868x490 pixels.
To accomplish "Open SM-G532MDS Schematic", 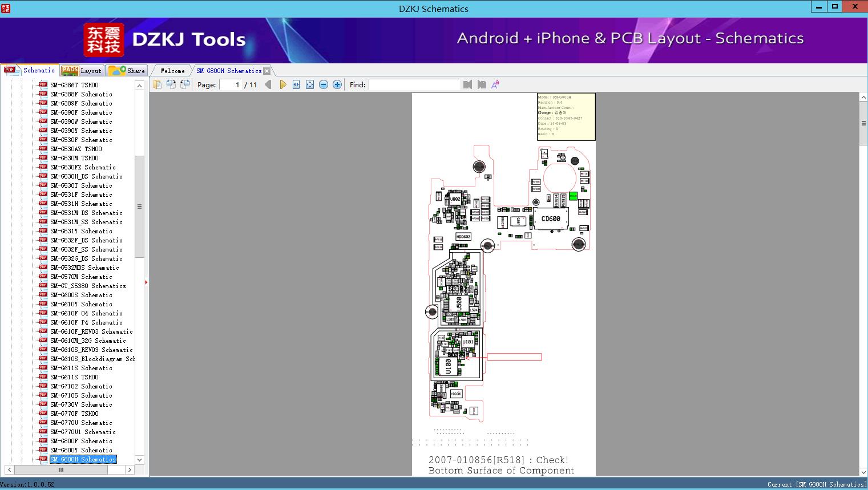I will coord(84,268).
